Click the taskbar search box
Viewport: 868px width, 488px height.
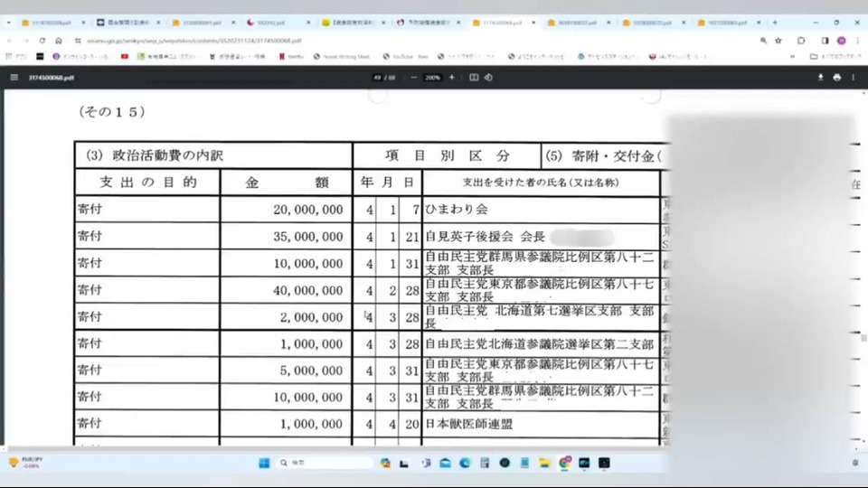point(324,463)
